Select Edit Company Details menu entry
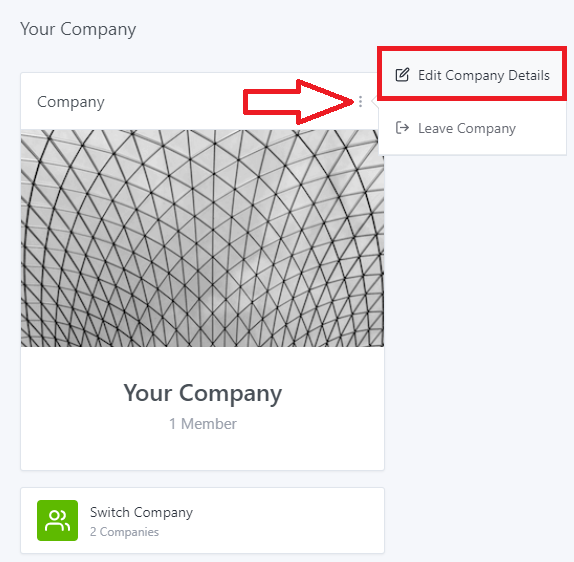Image resolution: width=574 pixels, height=562 pixels. point(472,75)
